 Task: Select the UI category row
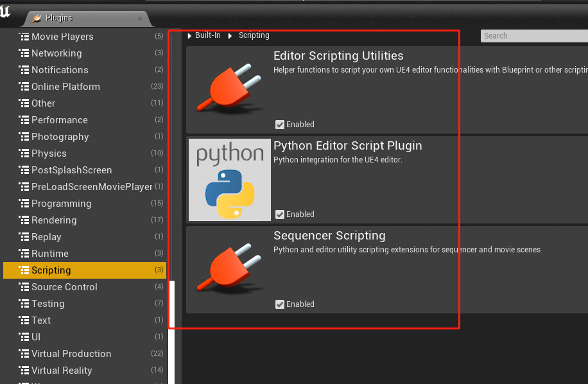[85, 336]
